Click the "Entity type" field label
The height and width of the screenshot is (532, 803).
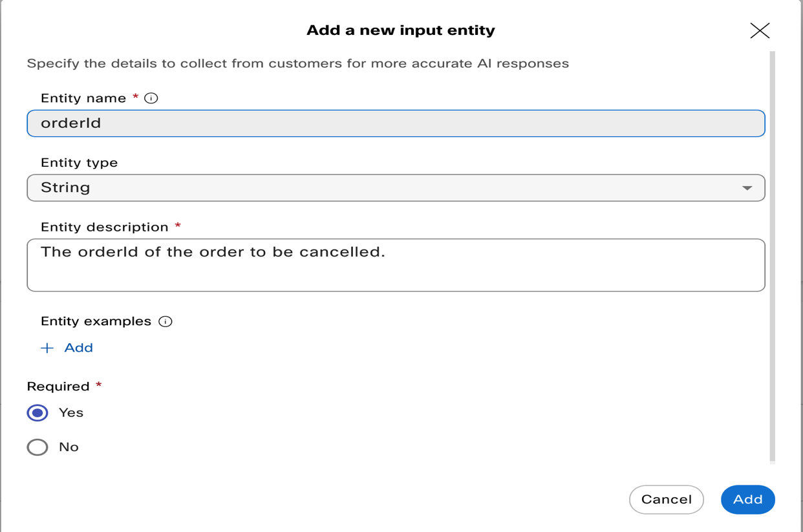pos(79,163)
